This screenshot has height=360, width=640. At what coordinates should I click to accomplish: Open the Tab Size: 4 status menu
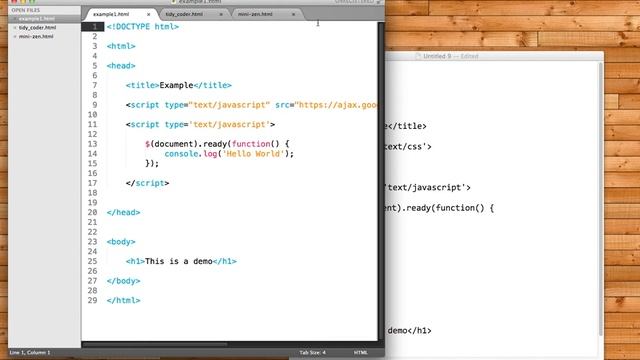pos(313,353)
